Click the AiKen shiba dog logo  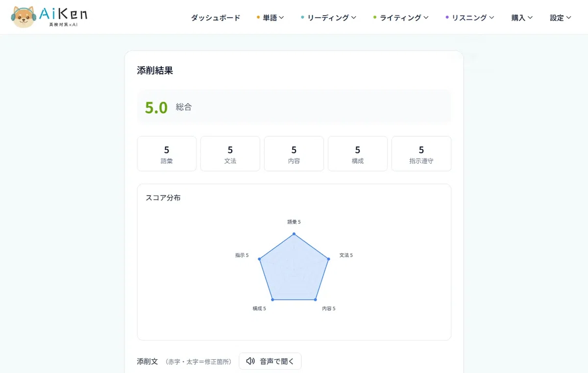pyautogui.click(x=23, y=17)
